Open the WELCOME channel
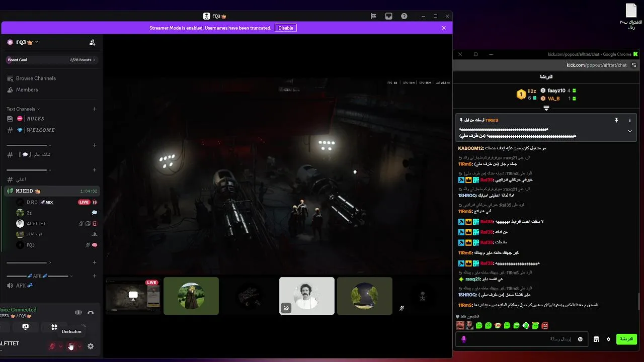 [51, 130]
